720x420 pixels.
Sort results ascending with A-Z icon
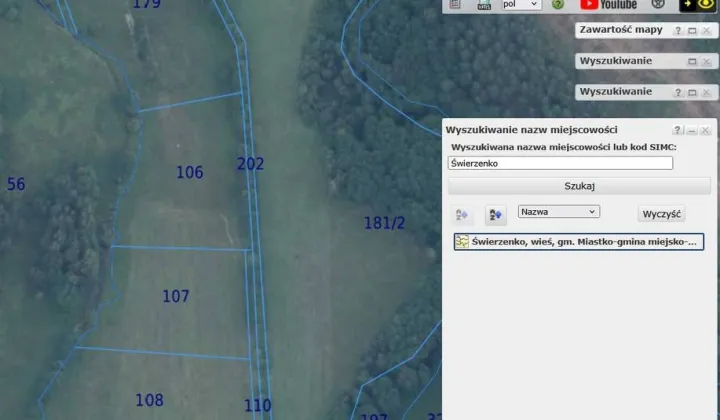(462, 214)
